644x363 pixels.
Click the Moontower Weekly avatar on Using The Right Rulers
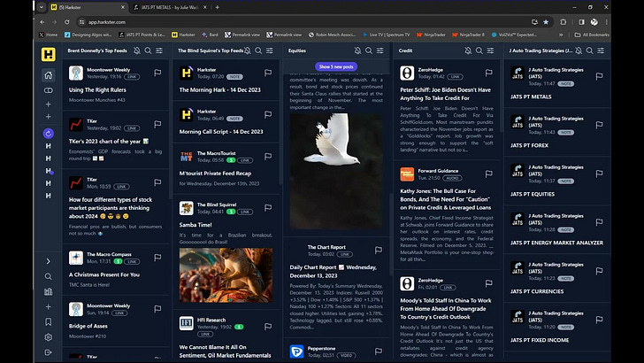point(76,73)
